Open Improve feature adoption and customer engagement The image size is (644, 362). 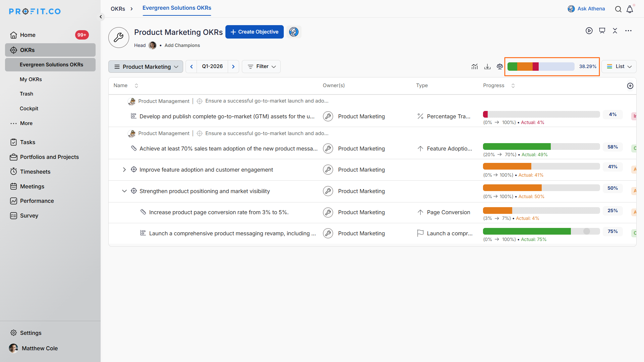(x=206, y=170)
